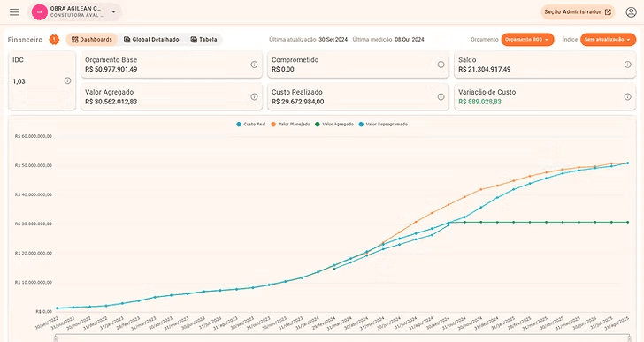Click the pink project avatar icon
The height and width of the screenshot is (342, 644).
(x=40, y=11)
